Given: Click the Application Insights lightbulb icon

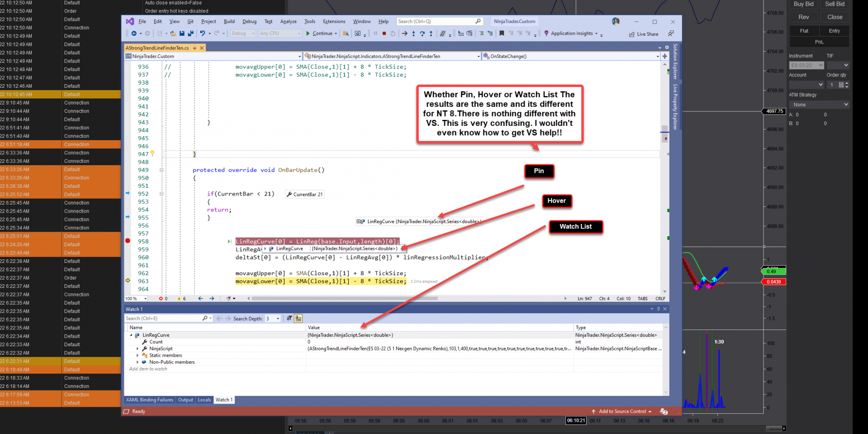Looking at the screenshot, I should [546, 33].
